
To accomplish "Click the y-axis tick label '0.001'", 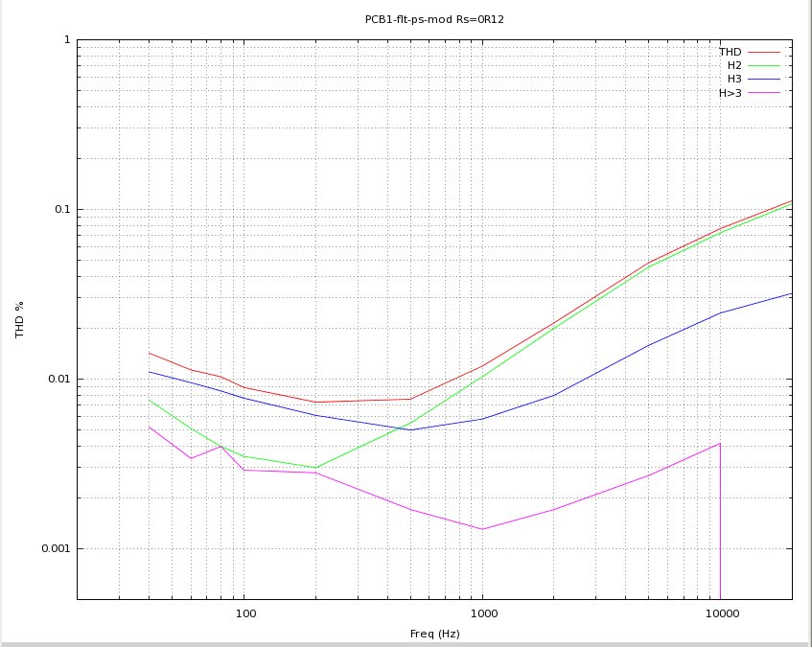I will pyautogui.click(x=56, y=548).
